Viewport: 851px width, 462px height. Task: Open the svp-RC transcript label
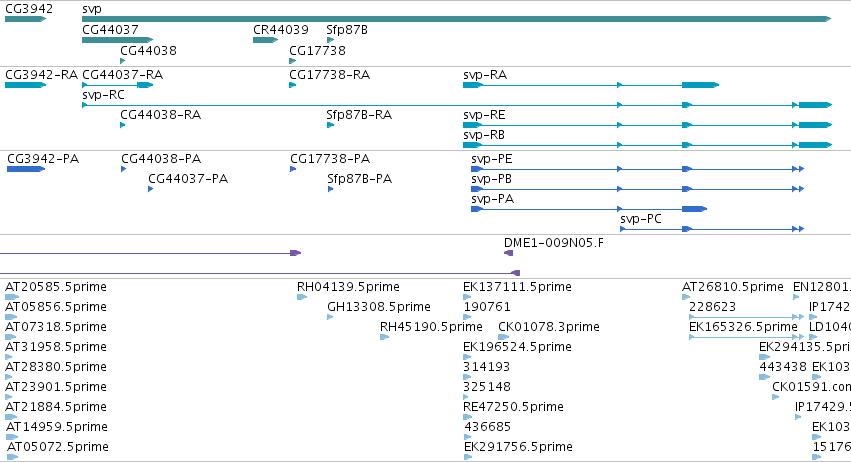(103, 95)
